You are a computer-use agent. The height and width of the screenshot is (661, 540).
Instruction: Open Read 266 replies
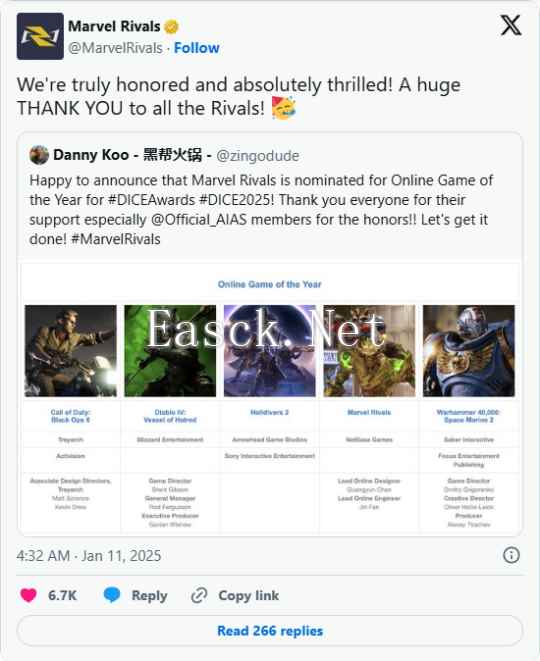[270, 631]
